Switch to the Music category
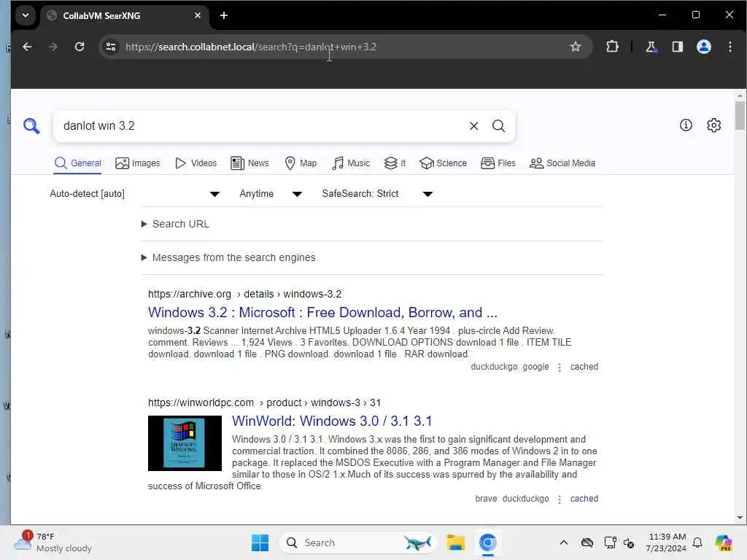 [x=351, y=163]
